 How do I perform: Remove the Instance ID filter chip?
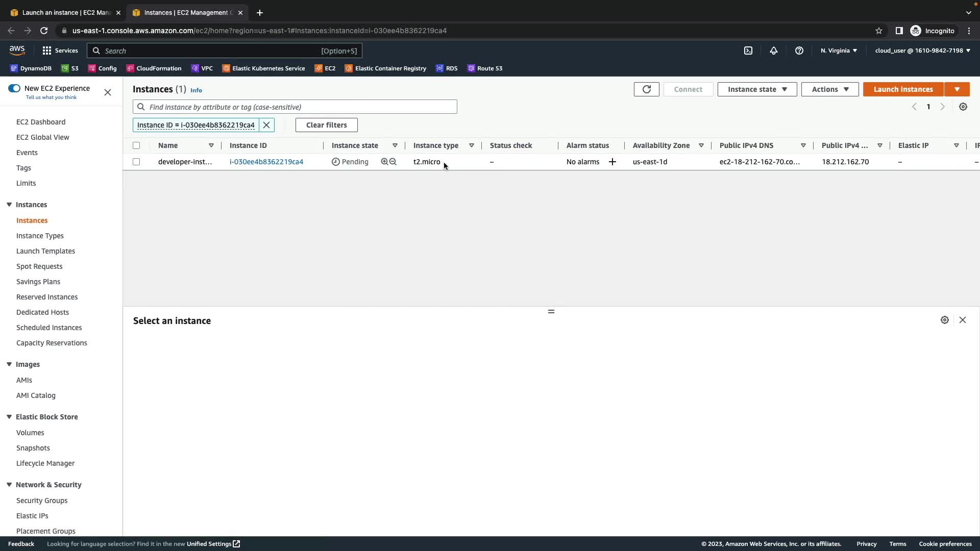tap(266, 125)
